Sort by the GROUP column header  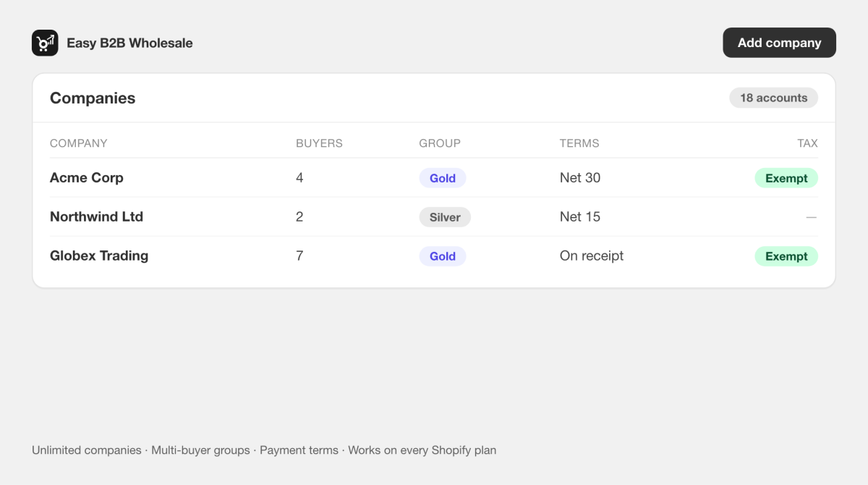440,143
